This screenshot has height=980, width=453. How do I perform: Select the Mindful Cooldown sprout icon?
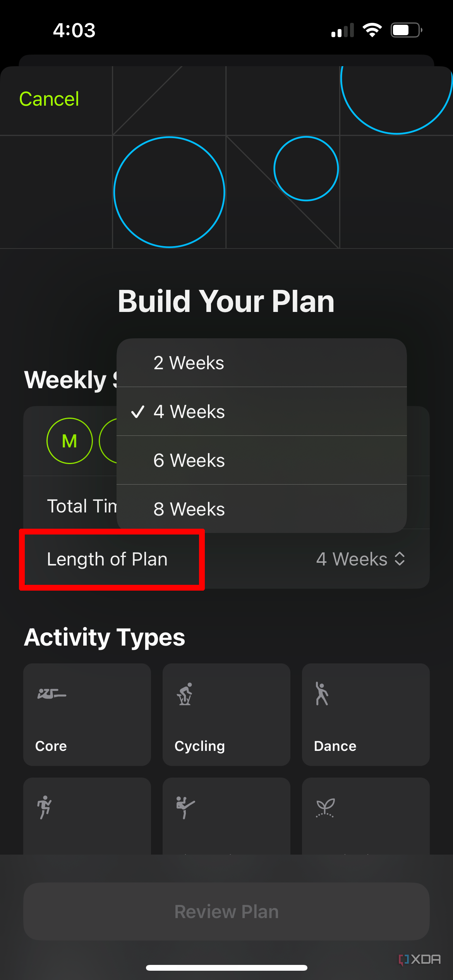click(326, 807)
